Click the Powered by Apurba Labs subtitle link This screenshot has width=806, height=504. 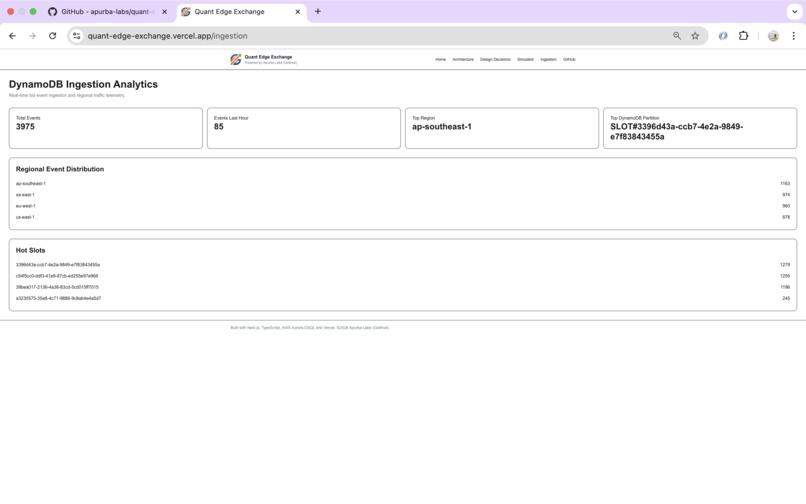click(270, 63)
